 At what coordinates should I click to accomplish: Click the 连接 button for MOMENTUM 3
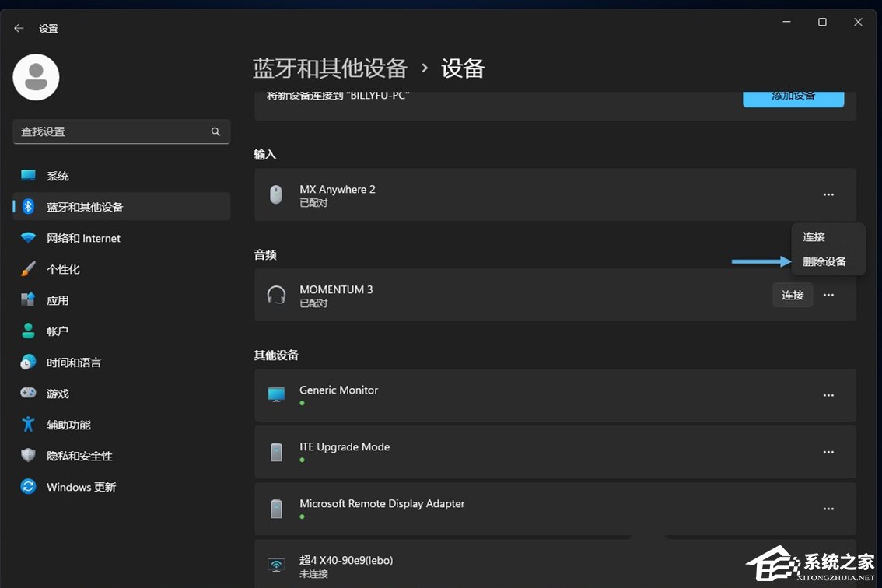point(793,296)
